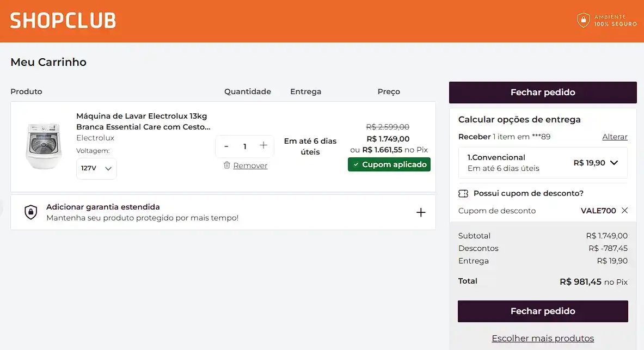Expand the Convencional delivery option chevron
The height and width of the screenshot is (350, 644).
coord(614,163)
